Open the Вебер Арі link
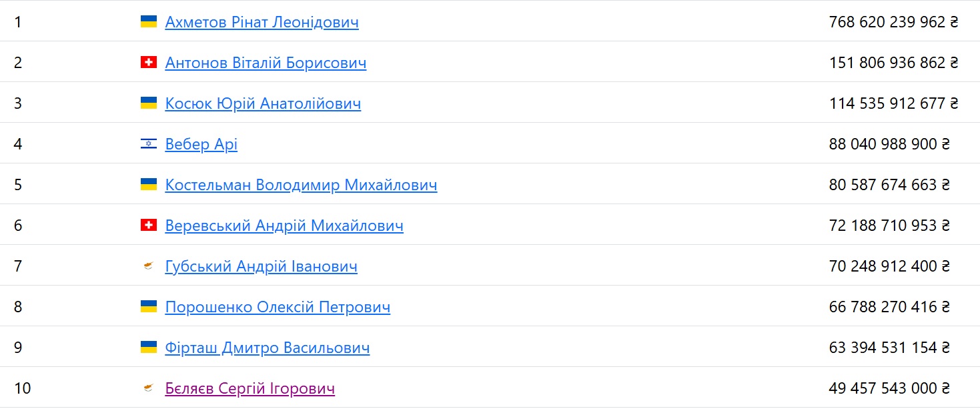 pyautogui.click(x=201, y=144)
